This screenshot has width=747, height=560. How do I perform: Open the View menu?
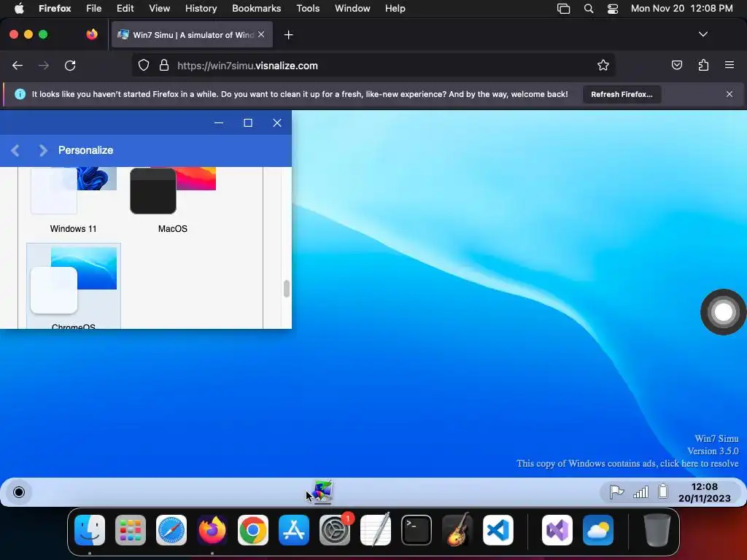pyautogui.click(x=159, y=9)
